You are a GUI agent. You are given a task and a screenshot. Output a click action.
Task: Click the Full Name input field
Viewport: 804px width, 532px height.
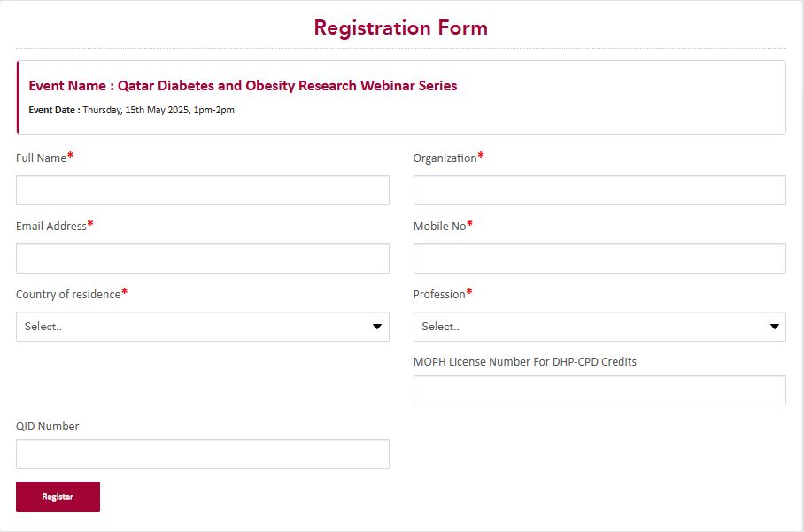click(202, 190)
